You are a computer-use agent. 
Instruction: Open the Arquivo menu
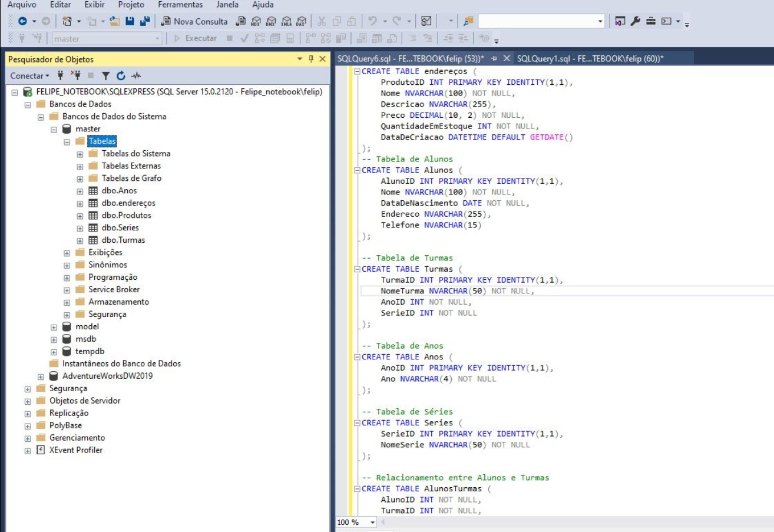click(x=22, y=5)
